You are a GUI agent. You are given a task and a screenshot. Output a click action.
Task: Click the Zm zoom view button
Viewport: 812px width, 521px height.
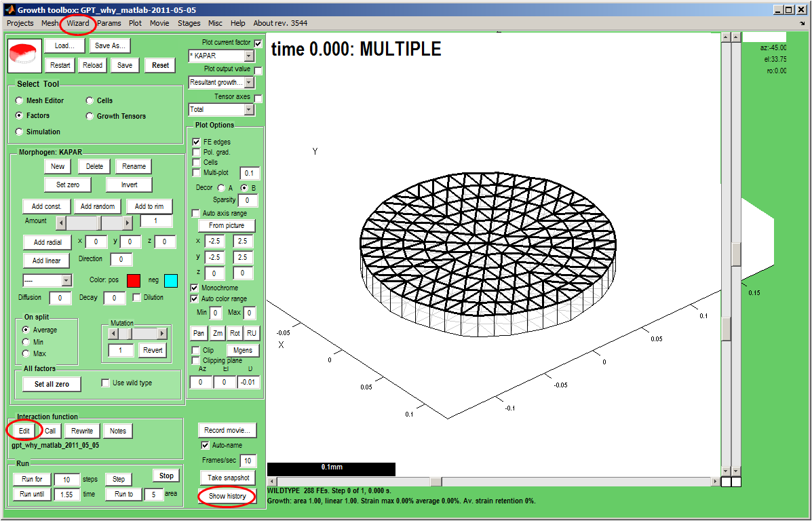[217, 333]
